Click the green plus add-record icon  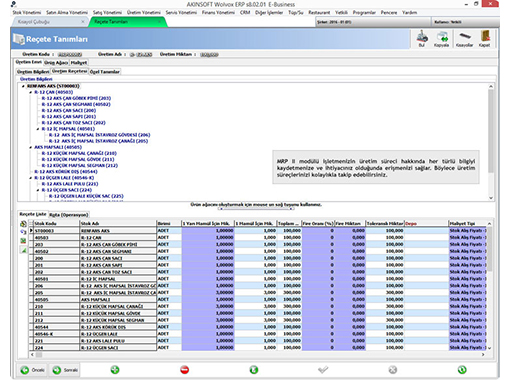click(115, 370)
